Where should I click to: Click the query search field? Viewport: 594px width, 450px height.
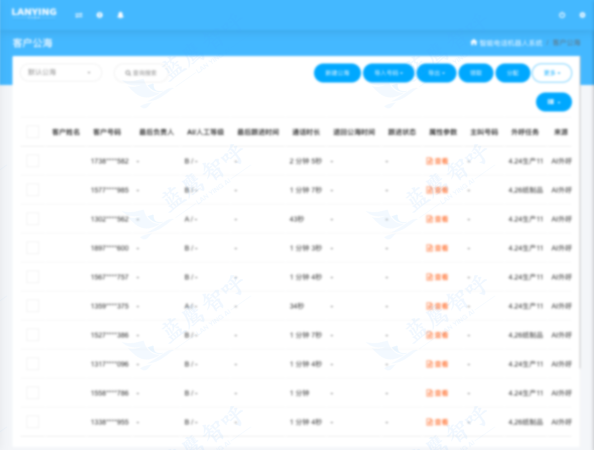pos(141,73)
